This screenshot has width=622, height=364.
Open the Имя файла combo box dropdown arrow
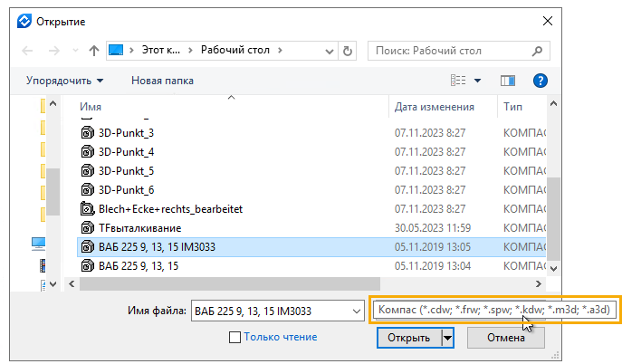(x=353, y=311)
